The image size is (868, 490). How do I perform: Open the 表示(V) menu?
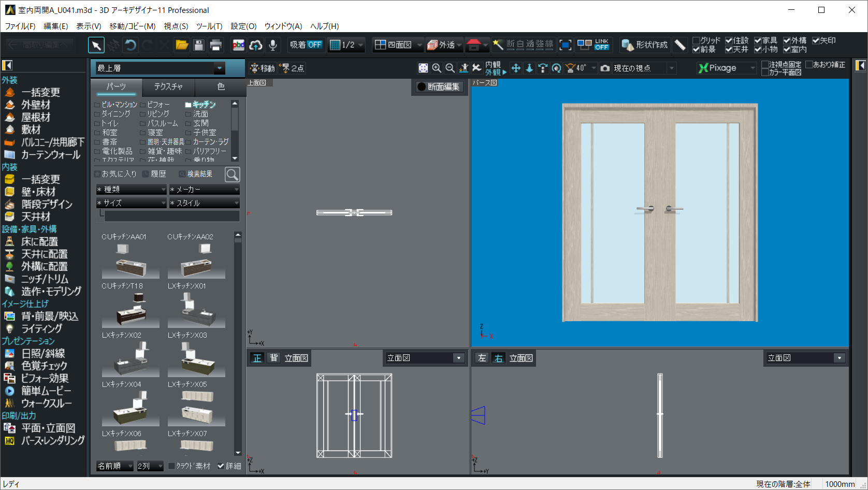coord(88,26)
